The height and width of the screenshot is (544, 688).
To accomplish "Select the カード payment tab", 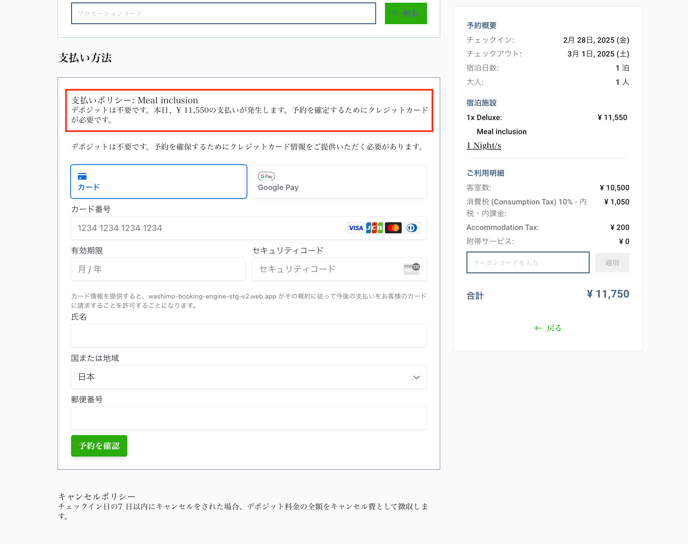I will 158,181.
